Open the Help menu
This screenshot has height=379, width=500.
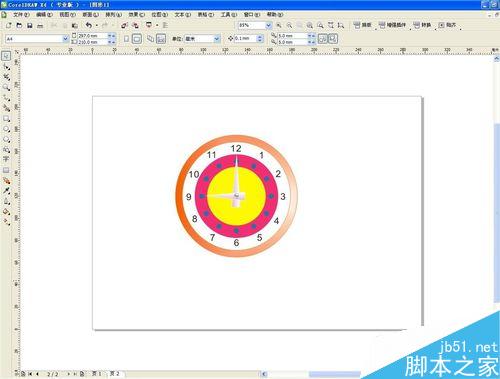click(275, 15)
